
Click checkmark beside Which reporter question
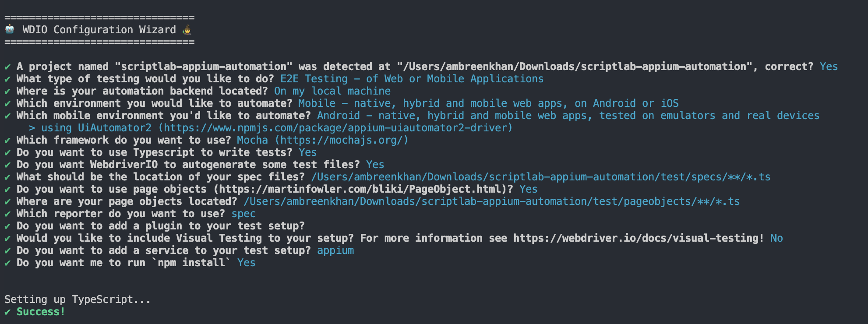click(7, 214)
